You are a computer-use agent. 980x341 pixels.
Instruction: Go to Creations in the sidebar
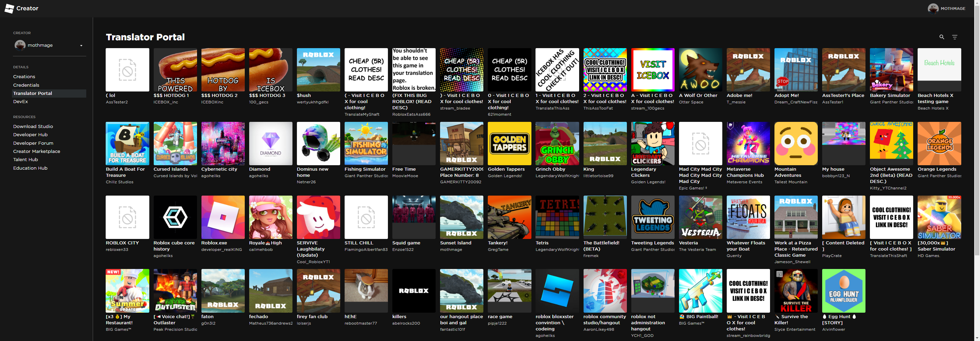[x=24, y=76]
